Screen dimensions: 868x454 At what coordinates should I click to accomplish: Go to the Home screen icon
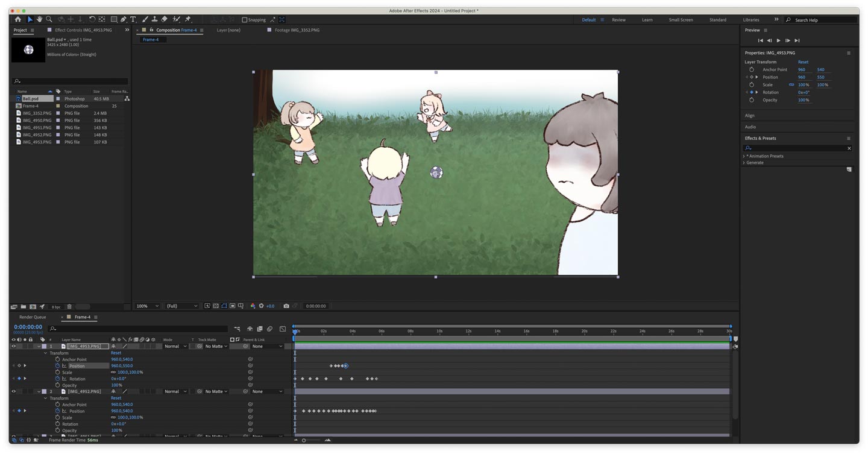17,19
